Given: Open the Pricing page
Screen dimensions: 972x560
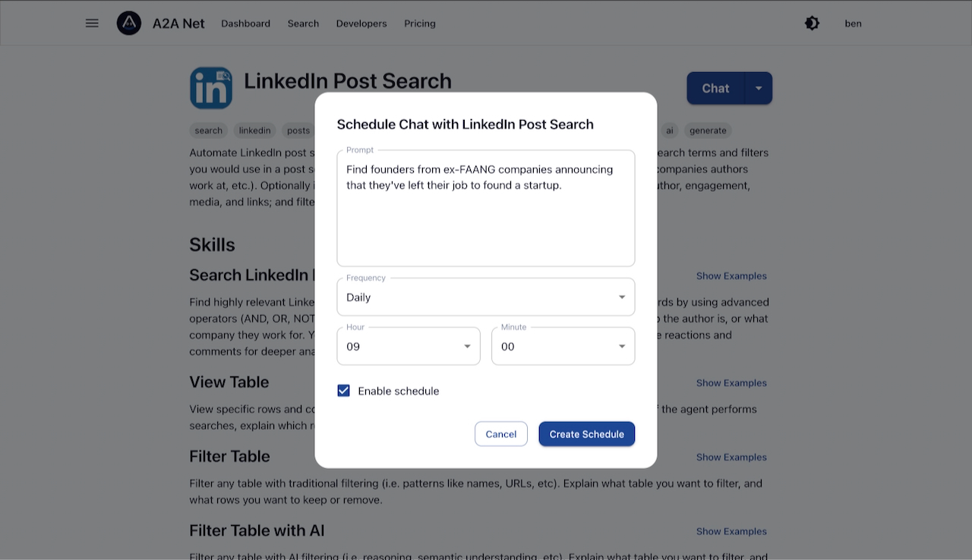Looking at the screenshot, I should [x=419, y=24].
